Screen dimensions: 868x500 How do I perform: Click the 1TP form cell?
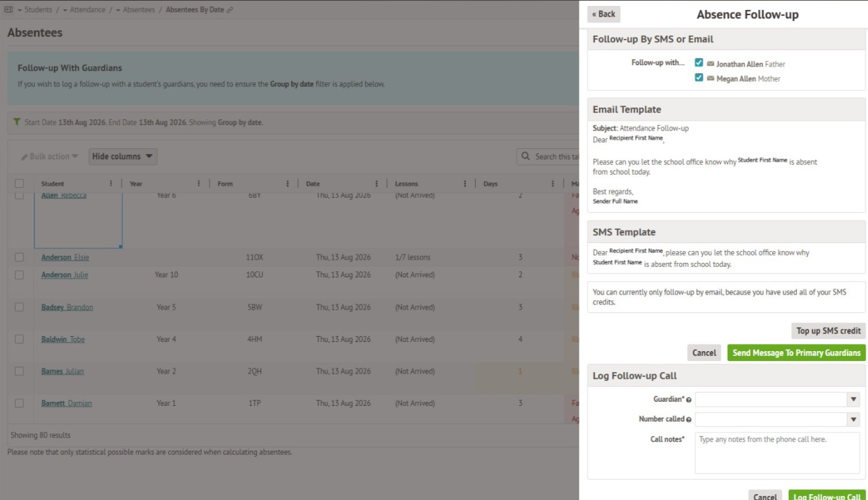click(254, 403)
